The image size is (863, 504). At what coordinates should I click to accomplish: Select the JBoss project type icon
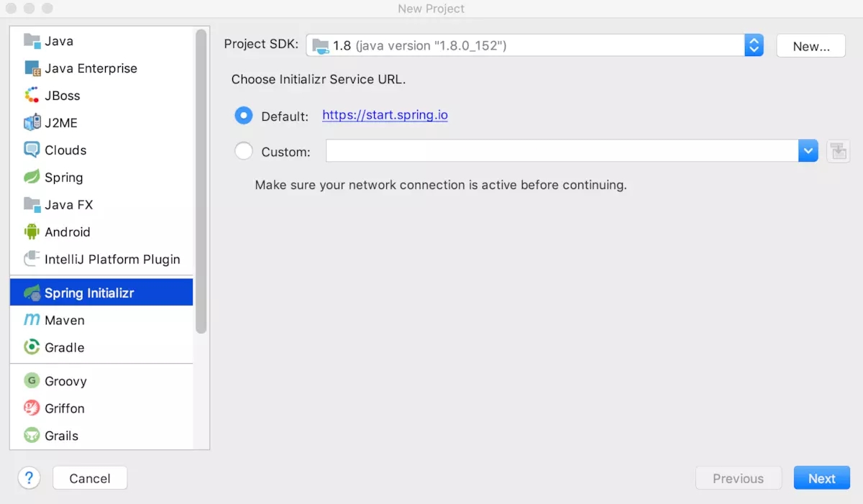coord(32,96)
